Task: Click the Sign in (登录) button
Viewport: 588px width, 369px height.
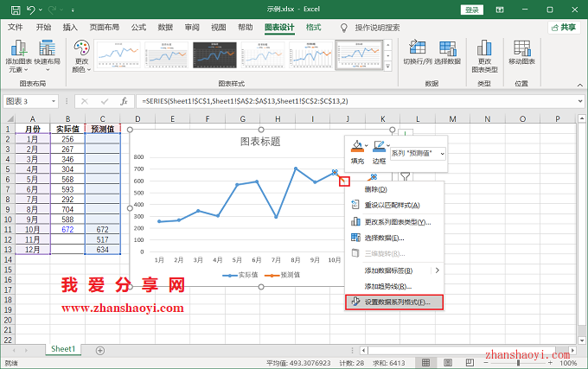Action: point(472,10)
